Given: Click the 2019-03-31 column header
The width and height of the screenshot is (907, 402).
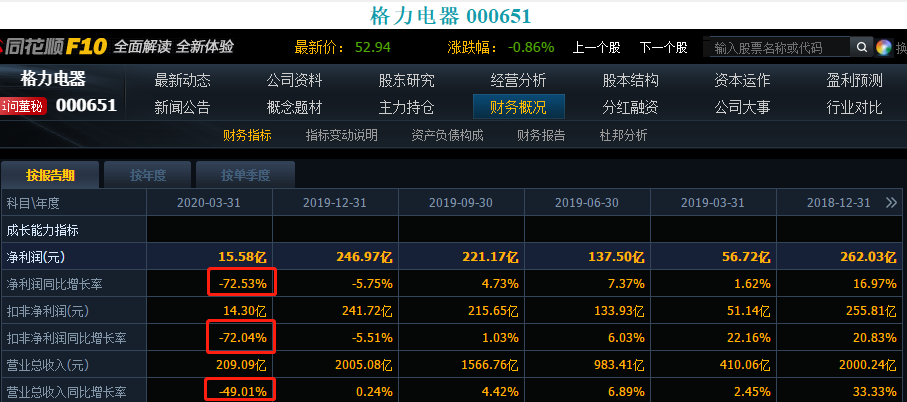Looking at the screenshot, I should (x=713, y=203).
